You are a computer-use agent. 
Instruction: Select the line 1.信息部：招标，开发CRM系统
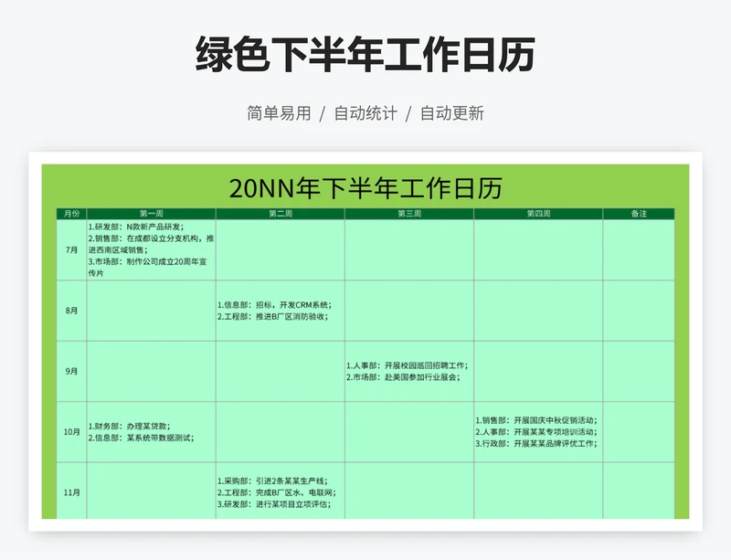click(x=275, y=305)
